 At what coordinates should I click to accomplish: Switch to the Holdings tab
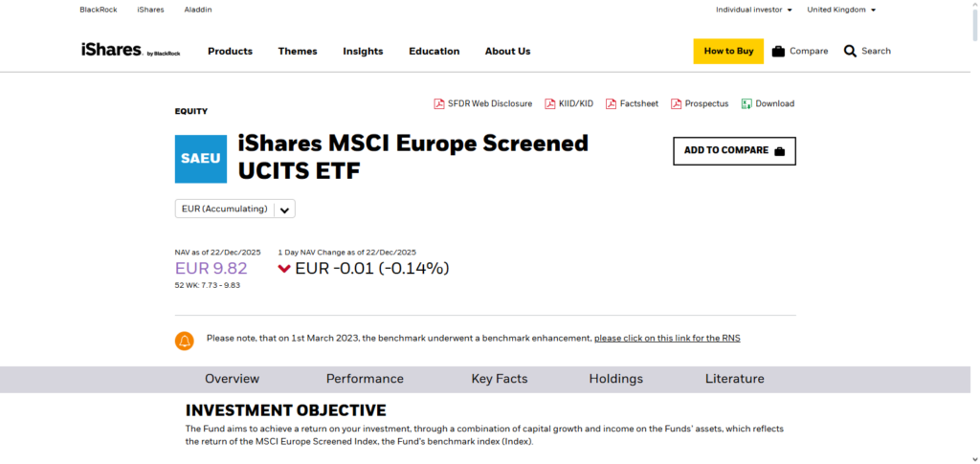615,379
